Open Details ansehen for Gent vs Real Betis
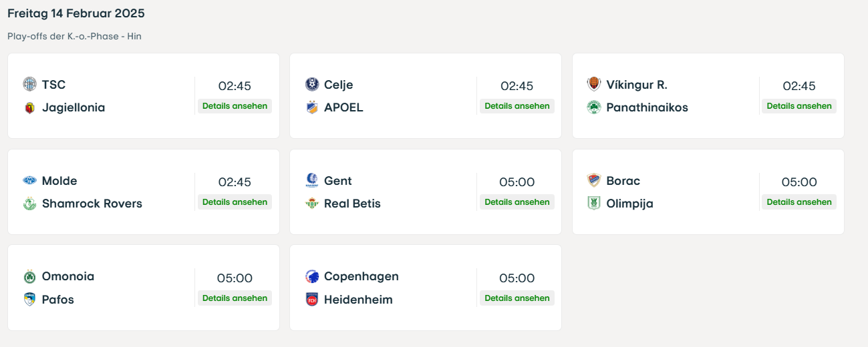 pos(517,202)
